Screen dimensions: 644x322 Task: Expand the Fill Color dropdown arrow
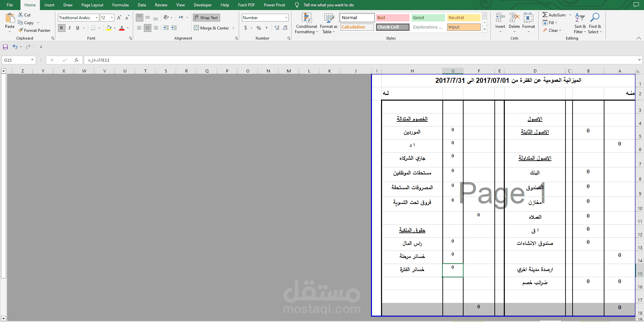[x=114, y=28]
